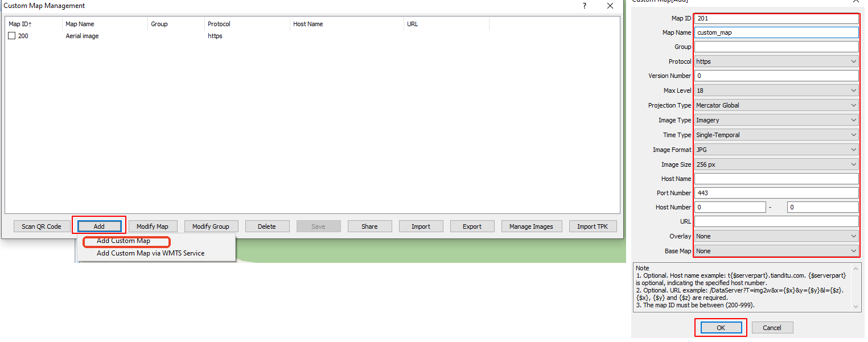
Task: Click the Host Name column header
Action: [x=347, y=24]
